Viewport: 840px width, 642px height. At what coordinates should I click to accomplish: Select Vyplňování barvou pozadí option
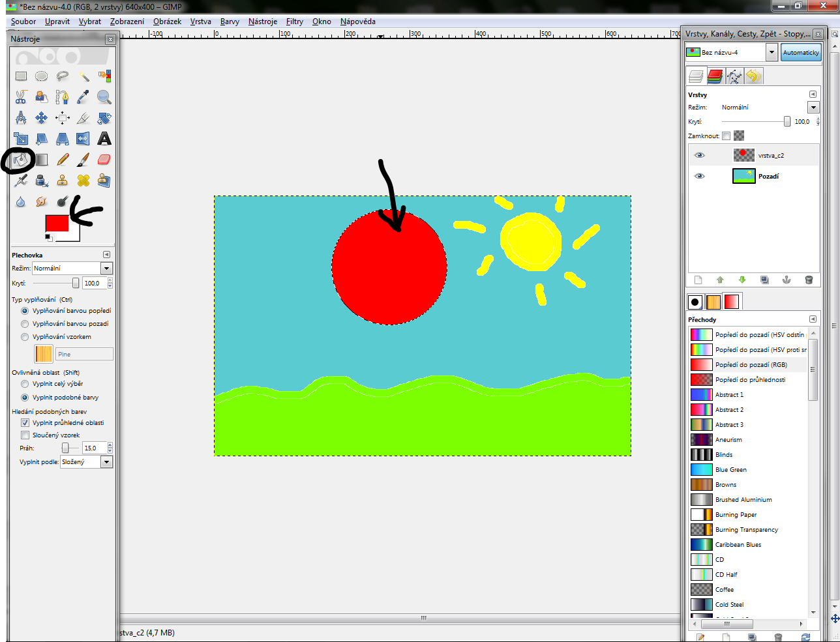click(25, 324)
